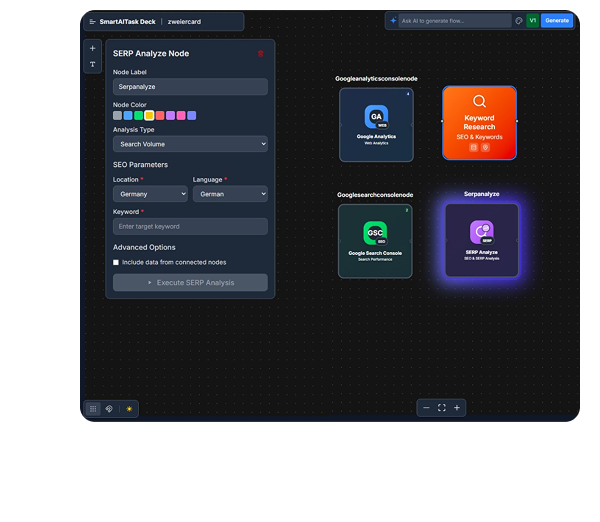
Task: Select the Google Search Console node icon
Action: pos(376,233)
